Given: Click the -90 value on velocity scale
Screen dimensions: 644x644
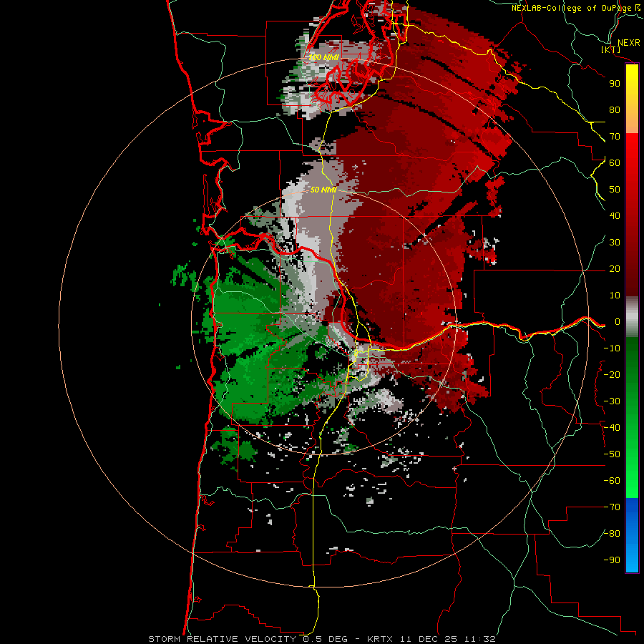Looking at the screenshot, I should pyautogui.click(x=612, y=560).
